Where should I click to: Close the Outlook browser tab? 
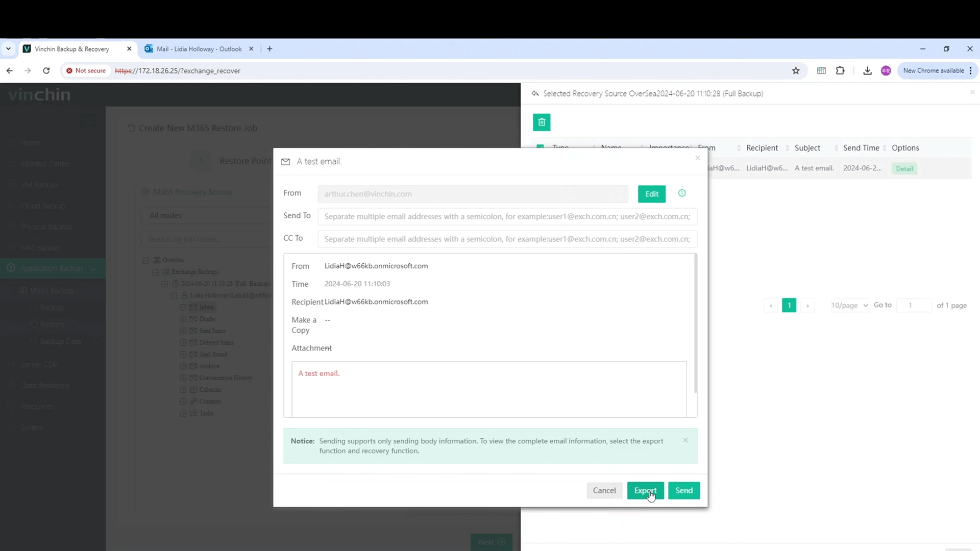(x=251, y=49)
